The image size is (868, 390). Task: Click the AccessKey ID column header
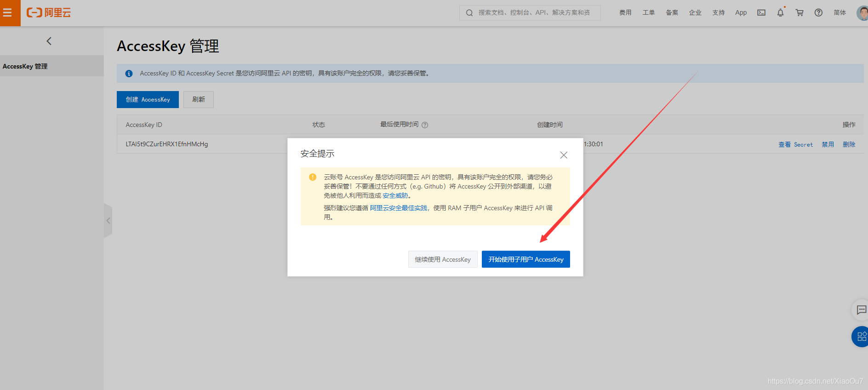[x=144, y=125]
